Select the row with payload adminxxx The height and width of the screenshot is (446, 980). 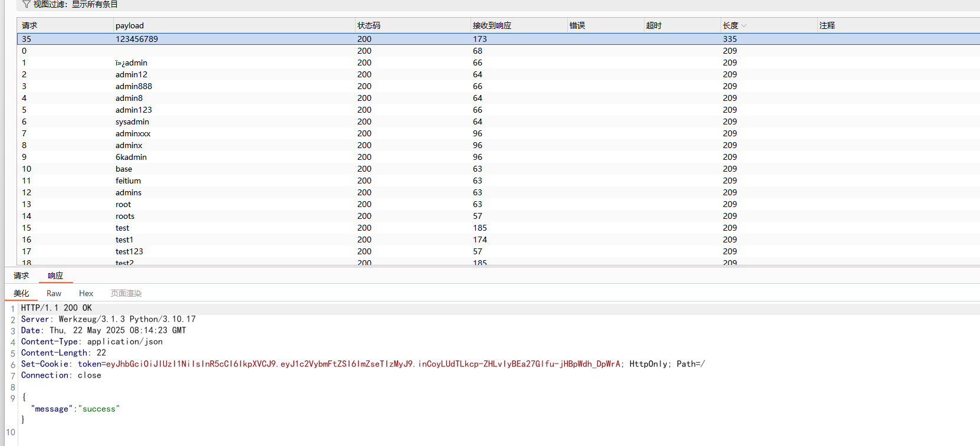pyautogui.click(x=498, y=133)
